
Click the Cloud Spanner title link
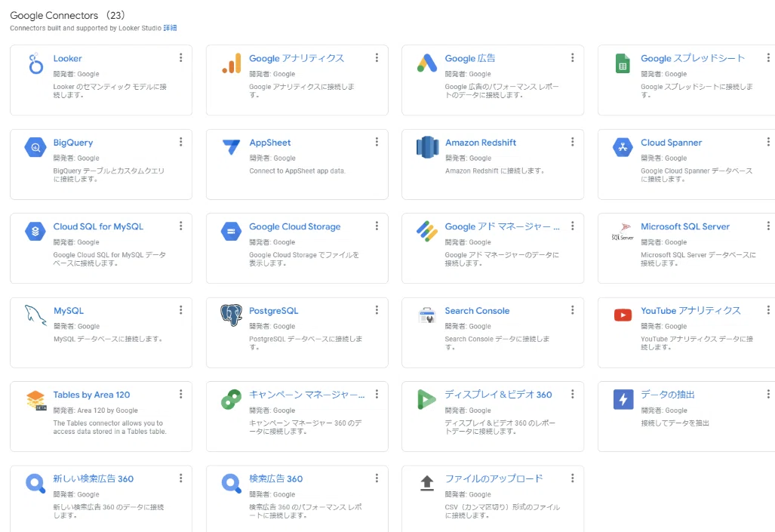(x=671, y=143)
